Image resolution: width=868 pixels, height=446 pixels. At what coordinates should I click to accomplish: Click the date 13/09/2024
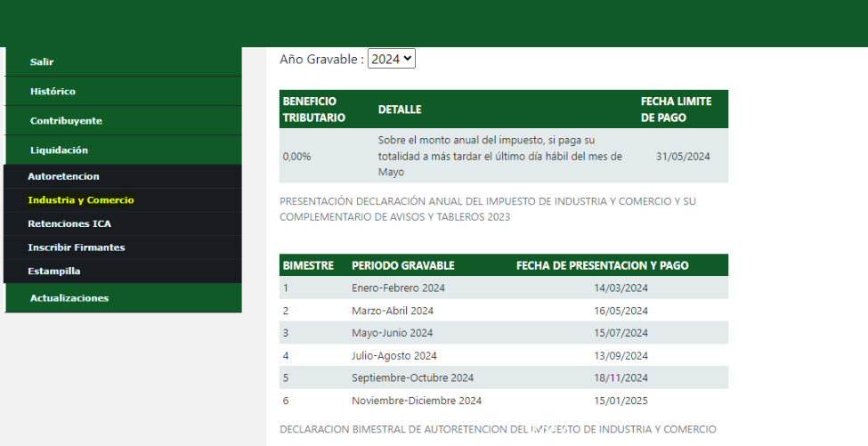[621, 356]
